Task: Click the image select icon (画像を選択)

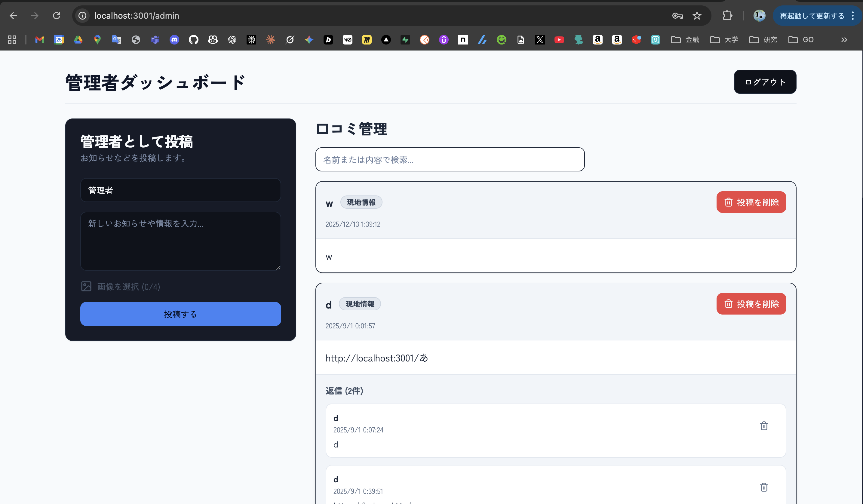Action: coord(86,286)
